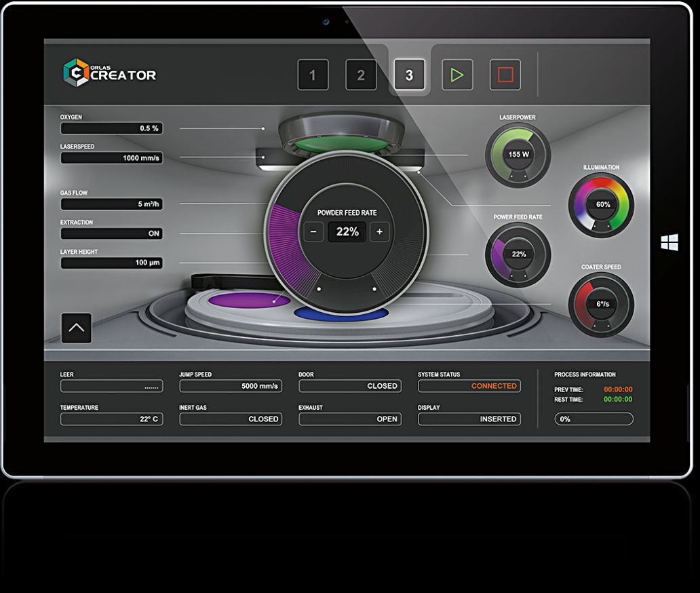Select the Power Feed Rate 22% gauge
700x593 pixels.
[x=518, y=254]
